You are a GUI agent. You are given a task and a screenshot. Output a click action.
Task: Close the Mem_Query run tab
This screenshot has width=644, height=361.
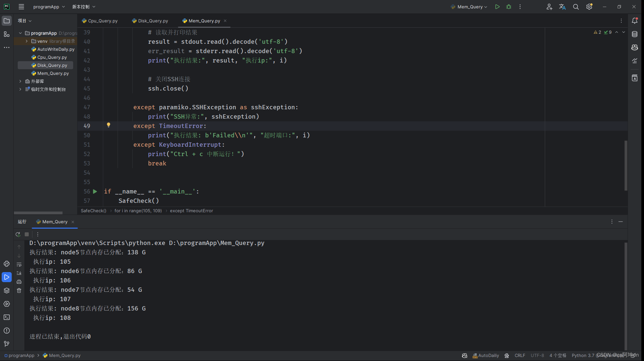73,222
